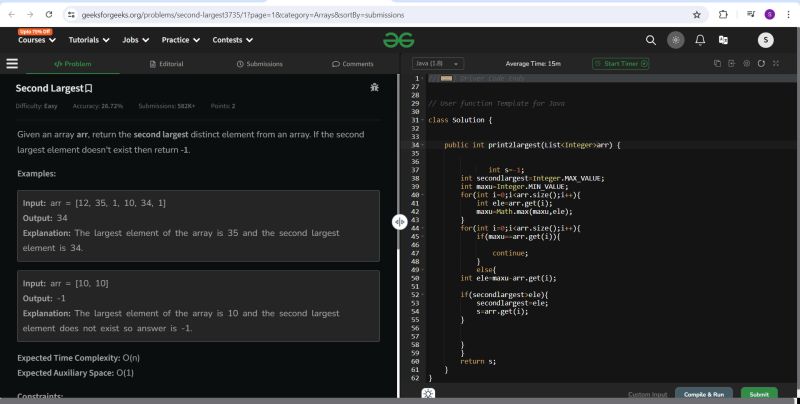Toggle the light/dark theme button in header
Viewport: 800px width, 404px height.
(x=676, y=40)
